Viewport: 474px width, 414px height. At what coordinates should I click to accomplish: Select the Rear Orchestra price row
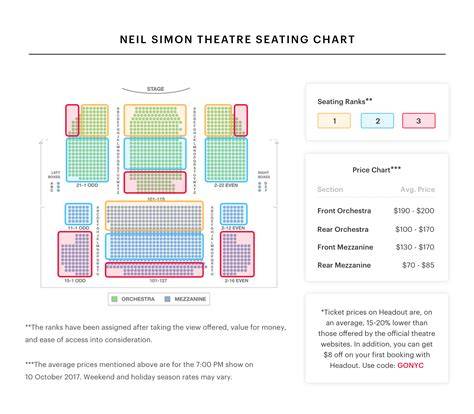click(x=376, y=229)
